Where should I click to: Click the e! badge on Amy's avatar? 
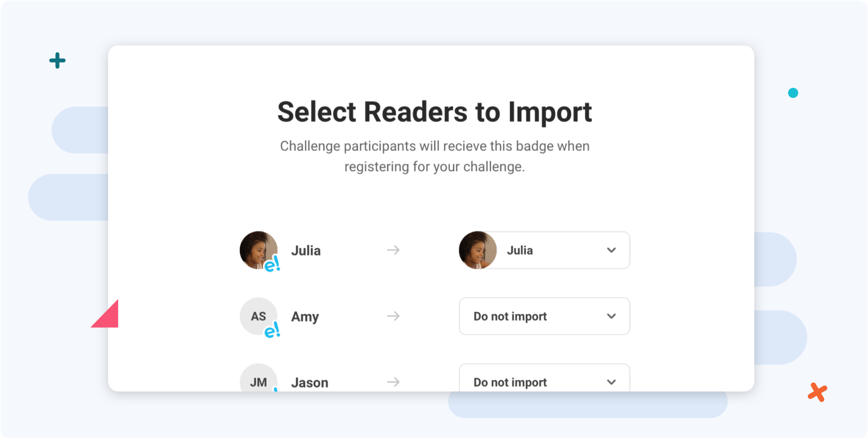(272, 331)
